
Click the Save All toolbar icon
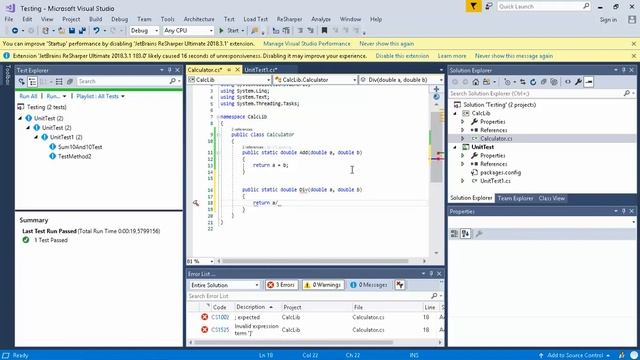click(82, 31)
